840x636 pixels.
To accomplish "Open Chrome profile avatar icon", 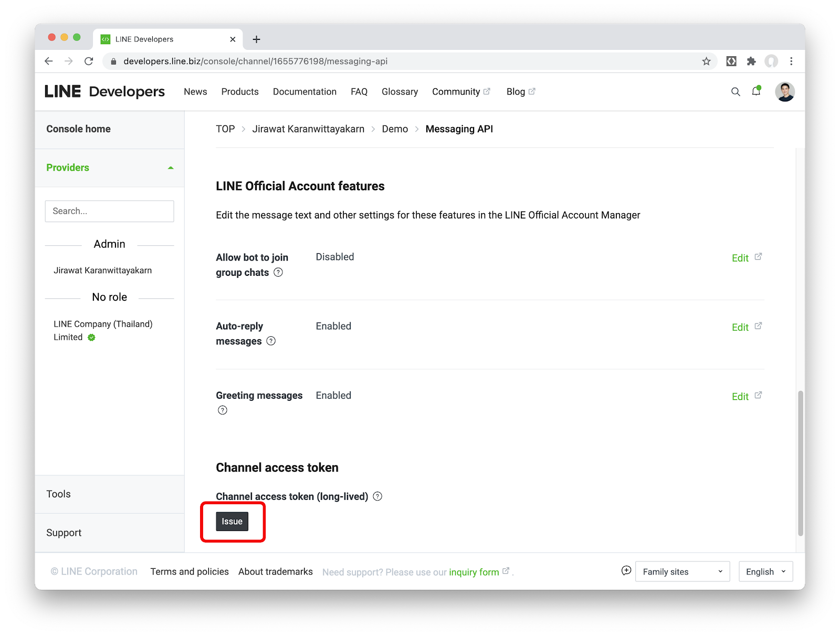I will 771,61.
